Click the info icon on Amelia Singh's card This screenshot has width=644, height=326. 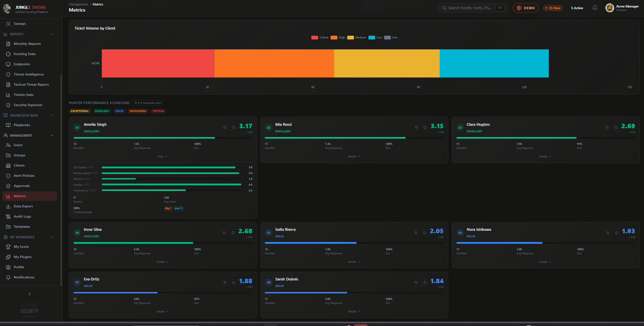[234, 127]
